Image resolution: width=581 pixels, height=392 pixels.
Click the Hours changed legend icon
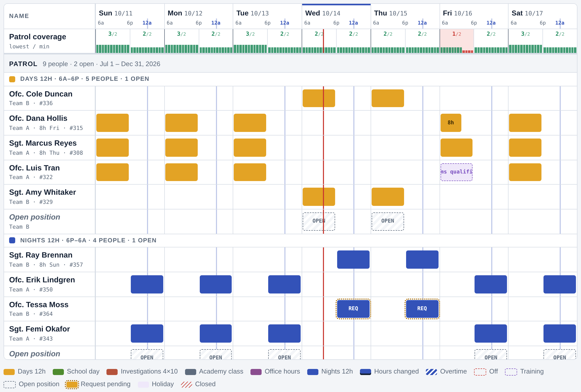(x=366, y=372)
